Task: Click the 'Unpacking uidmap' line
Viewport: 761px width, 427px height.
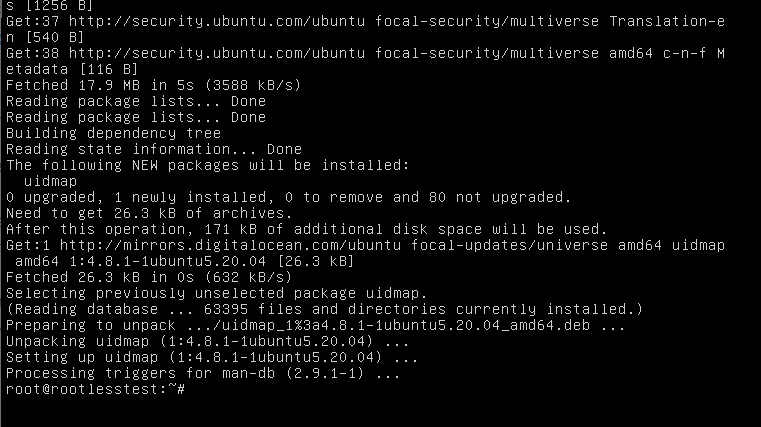Action: (x=208, y=341)
